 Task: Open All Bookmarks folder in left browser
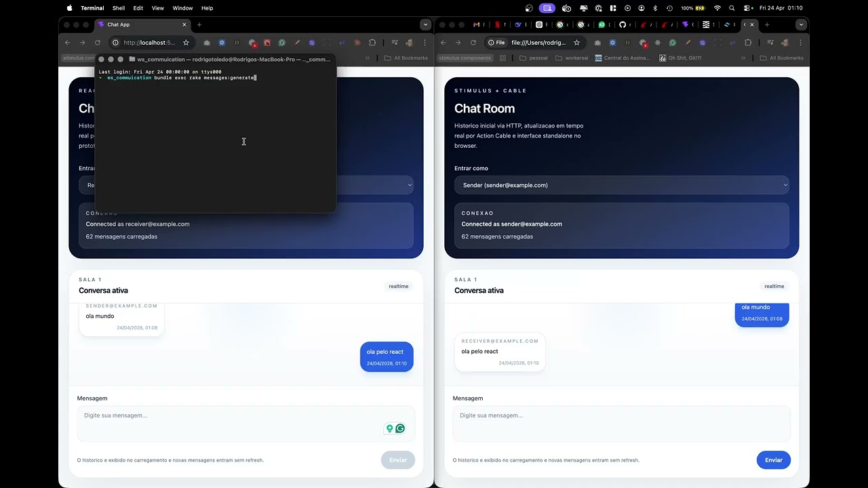click(406, 58)
